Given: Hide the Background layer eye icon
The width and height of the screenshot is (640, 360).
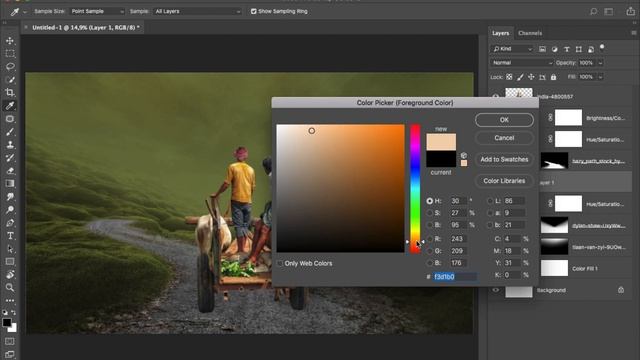Looking at the screenshot, I should pyautogui.click(x=496, y=290).
